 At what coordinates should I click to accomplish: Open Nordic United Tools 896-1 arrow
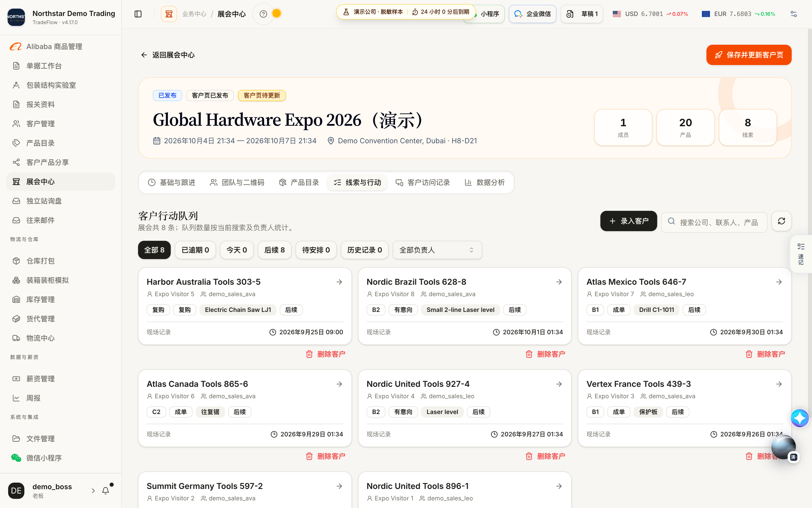tap(559, 486)
